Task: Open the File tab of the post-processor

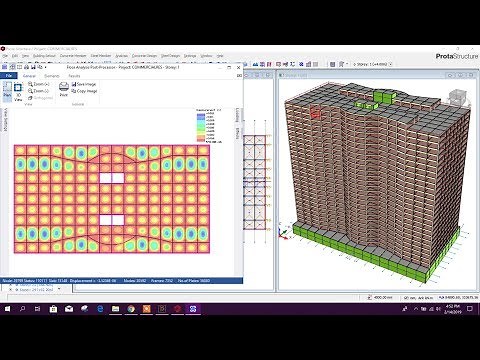Action: tap(9, 76)
